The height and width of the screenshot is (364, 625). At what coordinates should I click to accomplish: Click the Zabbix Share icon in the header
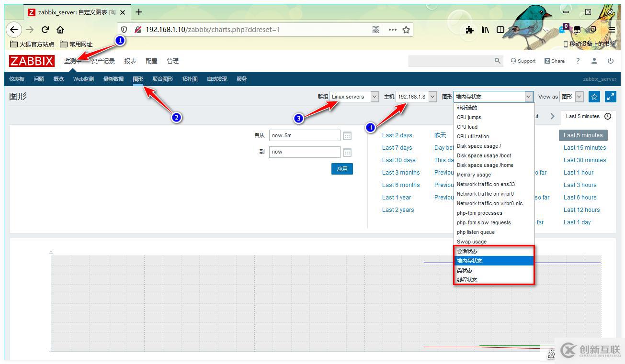point(547,61)
